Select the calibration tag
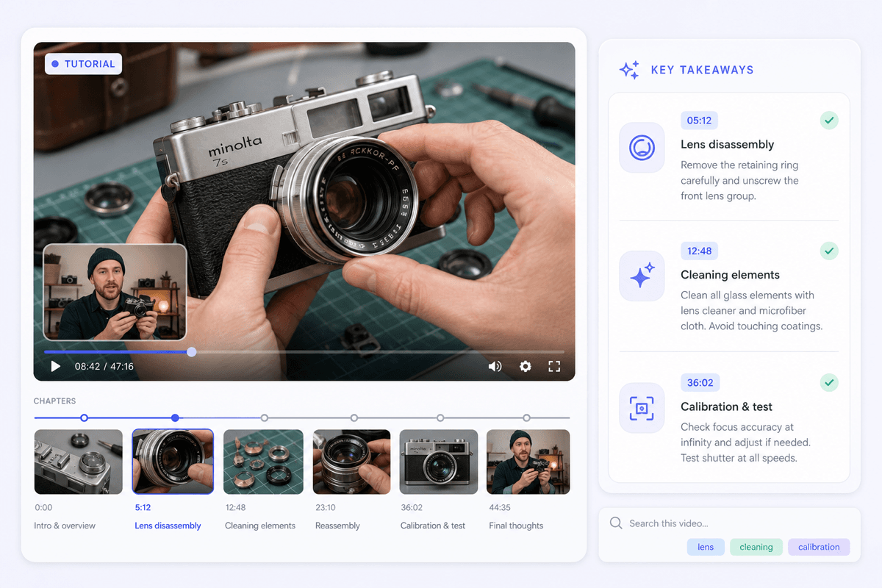Image resolution: width=882 pixels, height=588 pixels. [819, 547]
